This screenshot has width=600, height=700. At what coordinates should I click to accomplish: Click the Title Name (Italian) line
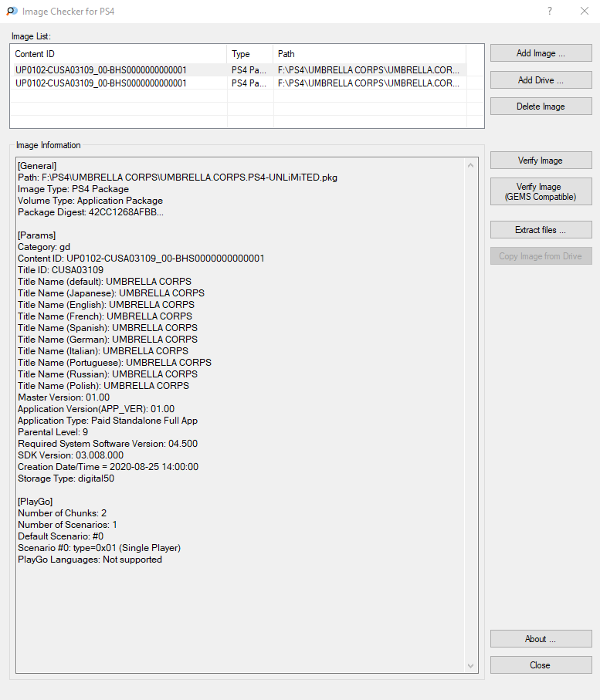(x=103, y=351)
